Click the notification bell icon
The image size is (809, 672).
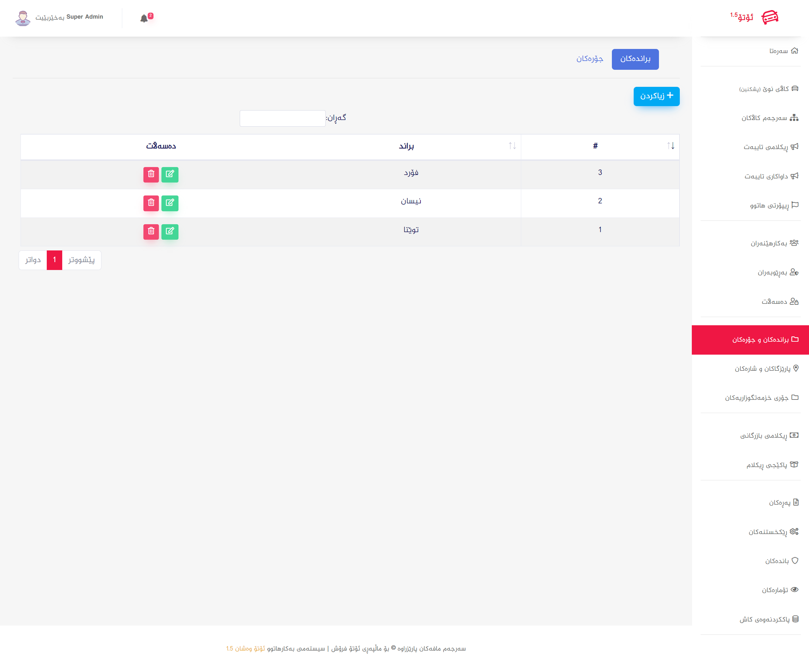[144, 19]
